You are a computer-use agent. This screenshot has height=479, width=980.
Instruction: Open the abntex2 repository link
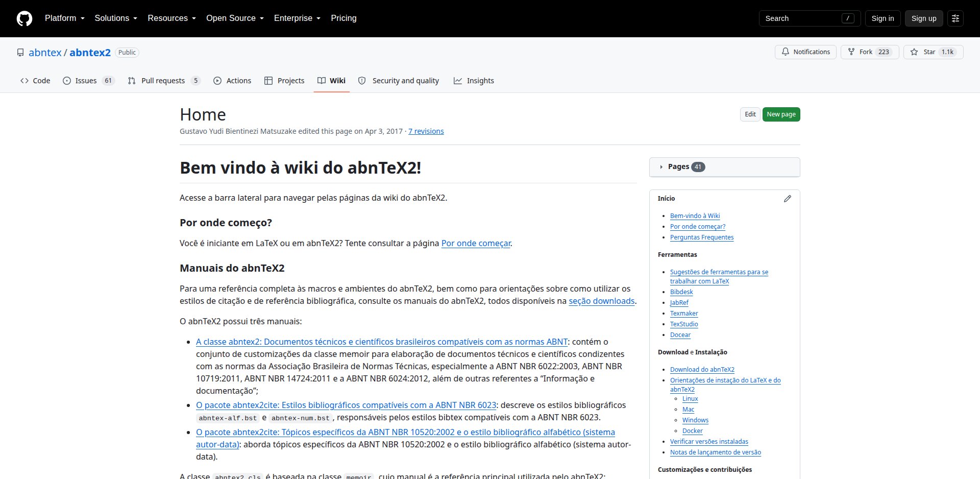click(x=90, y=53)
